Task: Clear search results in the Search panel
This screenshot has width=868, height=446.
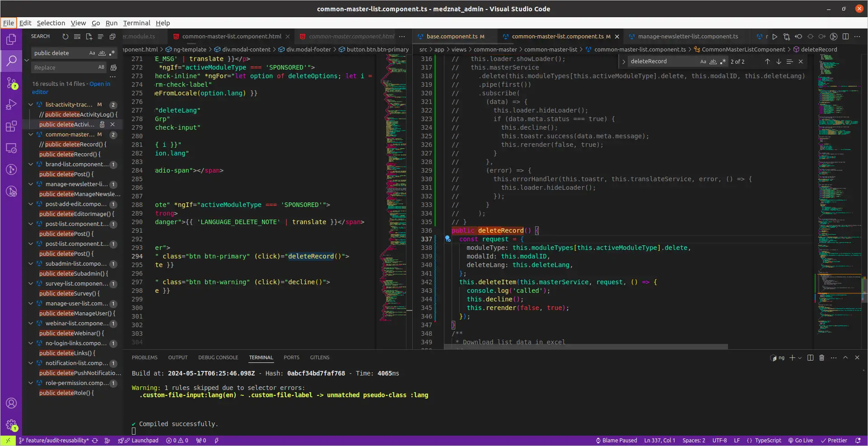Action: (77, 37)
